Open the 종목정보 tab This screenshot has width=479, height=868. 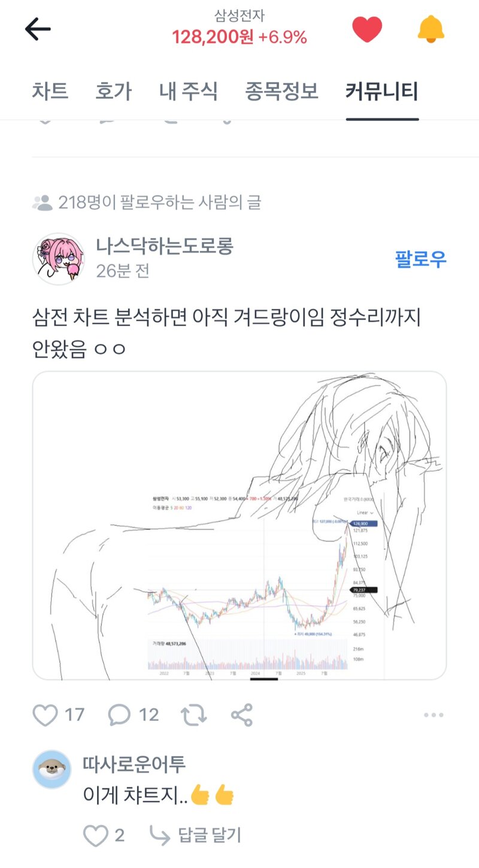[281, 92]
